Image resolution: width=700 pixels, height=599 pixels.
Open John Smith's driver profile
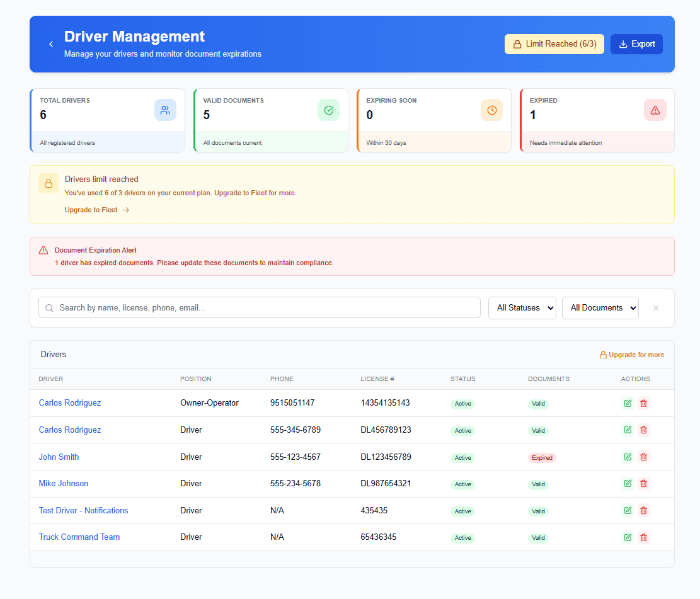tap(59, 457)
